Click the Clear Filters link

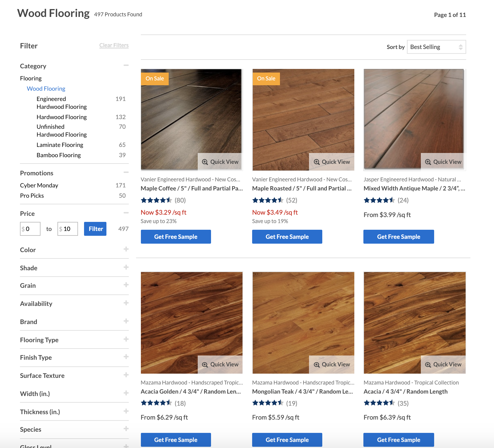[x=114, y=45]
